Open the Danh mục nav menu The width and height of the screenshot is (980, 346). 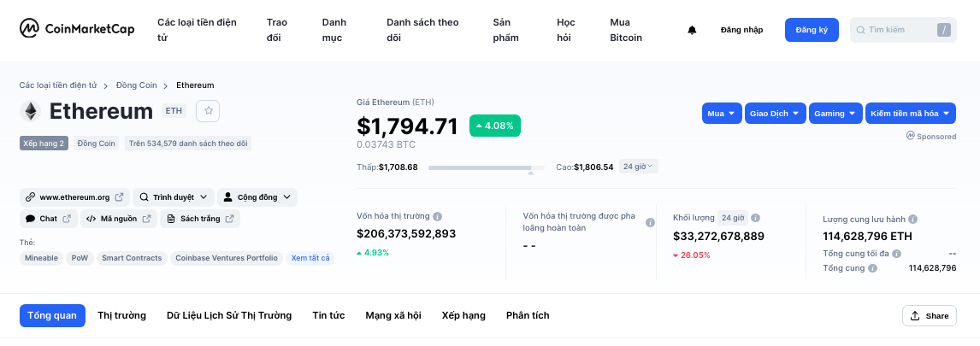click(x=334, y=30)
